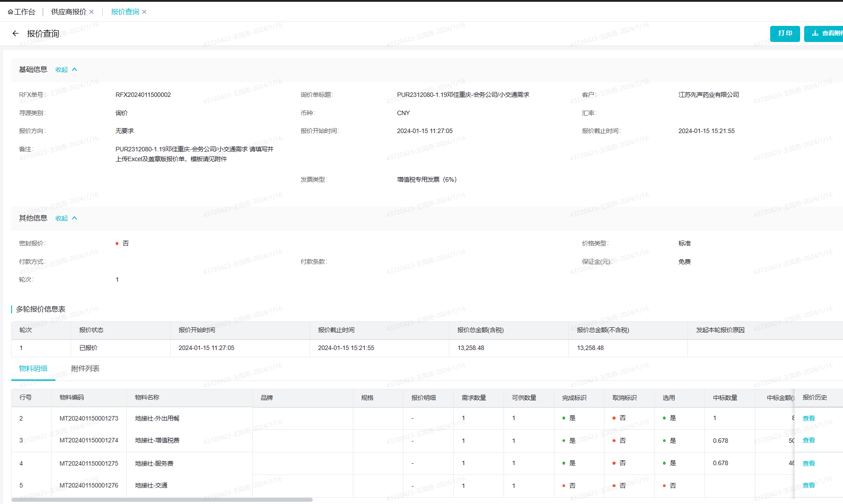The height and width of the screenshot is (504, 843).
Task: Switch to the 附件列表 tab
Action: pyautogui.click(x=85, y=369)
